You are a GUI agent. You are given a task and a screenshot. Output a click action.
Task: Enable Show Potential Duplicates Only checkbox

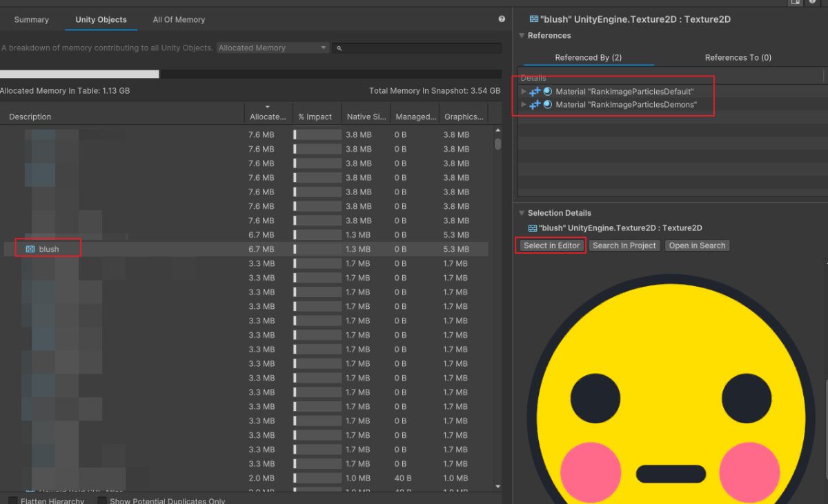coord(102,501)
